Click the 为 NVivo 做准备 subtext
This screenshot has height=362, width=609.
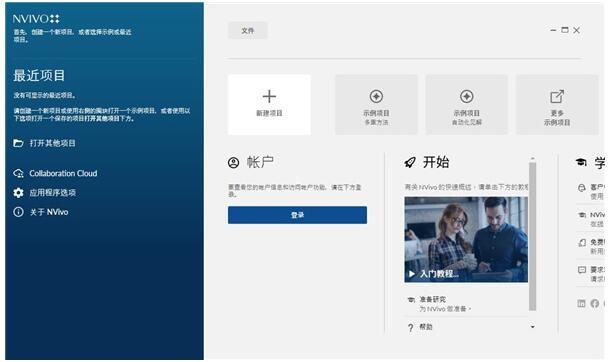tap(445, 309)
